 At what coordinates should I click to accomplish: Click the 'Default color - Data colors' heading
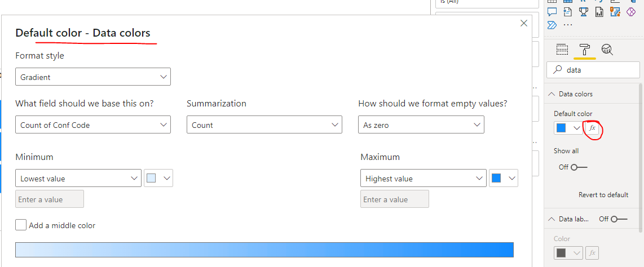[x=82, y=33]
